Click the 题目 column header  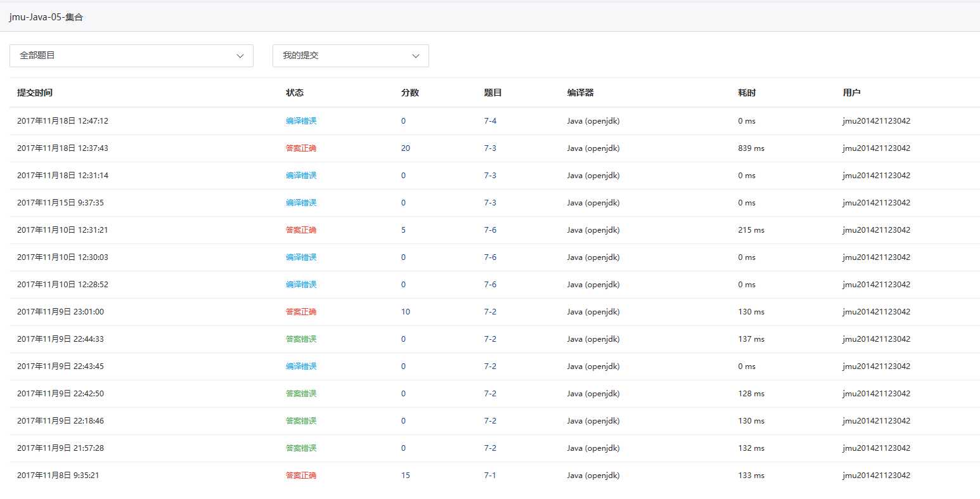493,93
